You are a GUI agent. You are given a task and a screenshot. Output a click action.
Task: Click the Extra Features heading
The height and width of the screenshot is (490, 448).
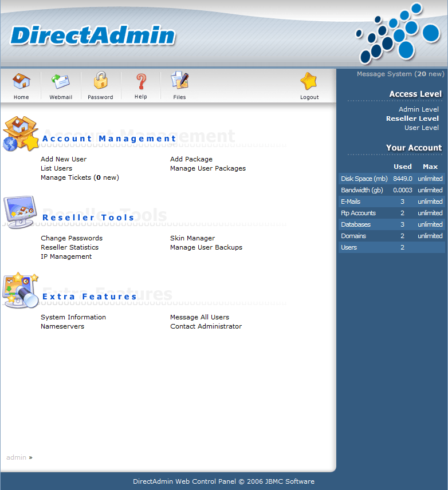pos(89,297)
